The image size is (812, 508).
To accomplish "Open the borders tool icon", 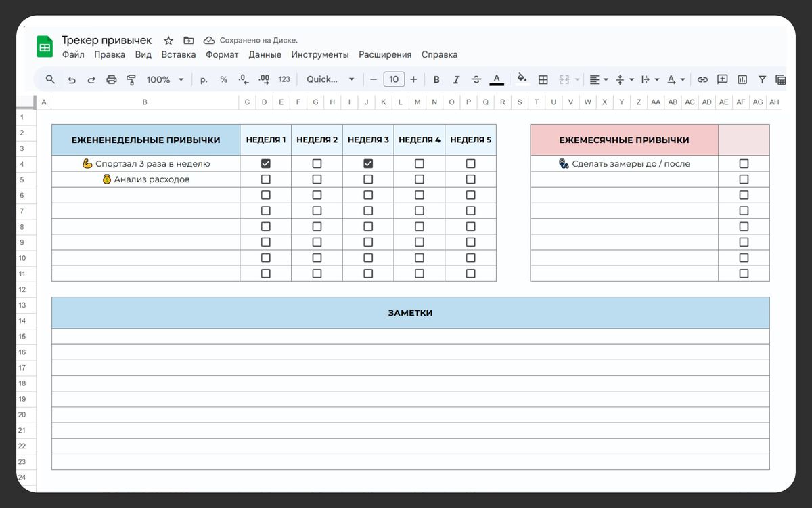I will point(543,80).
